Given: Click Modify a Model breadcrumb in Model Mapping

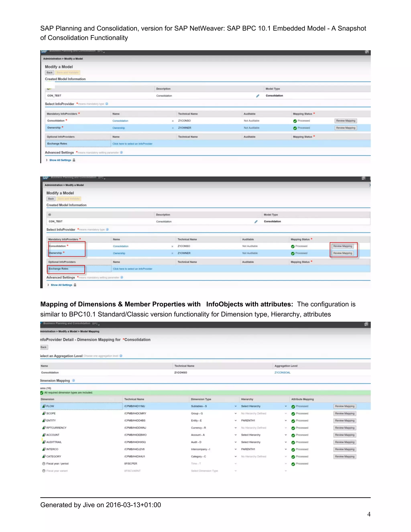Looking at the screenshot, I should 68,331.
